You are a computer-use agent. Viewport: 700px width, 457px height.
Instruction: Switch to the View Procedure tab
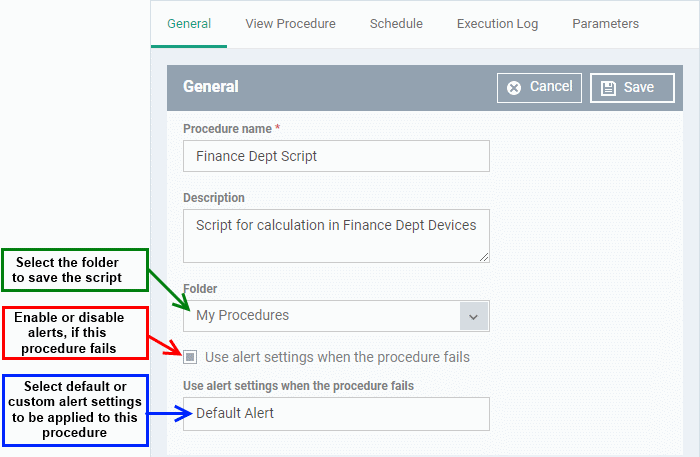(290, 24)
